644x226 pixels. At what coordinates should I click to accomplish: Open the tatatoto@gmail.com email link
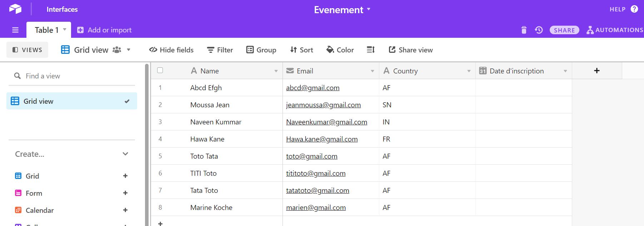(x=318, y=190)
